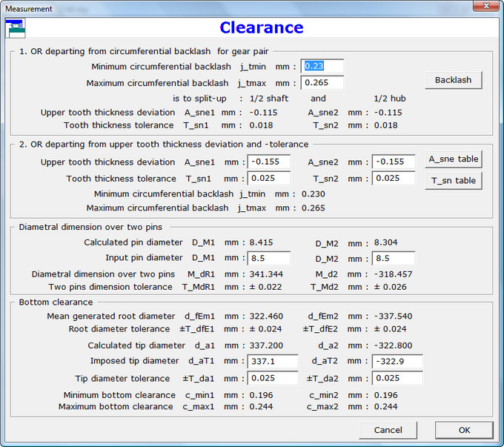Focus the D_M1 input pin diameter field

268,258
